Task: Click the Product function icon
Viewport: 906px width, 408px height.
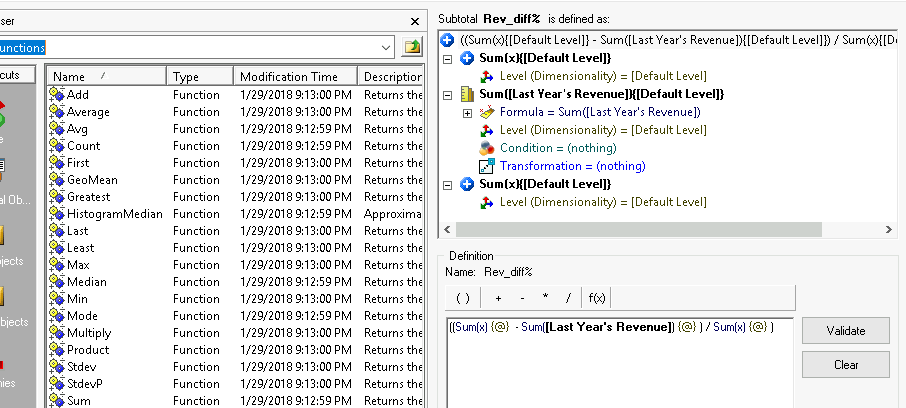Action: (57, 350)
